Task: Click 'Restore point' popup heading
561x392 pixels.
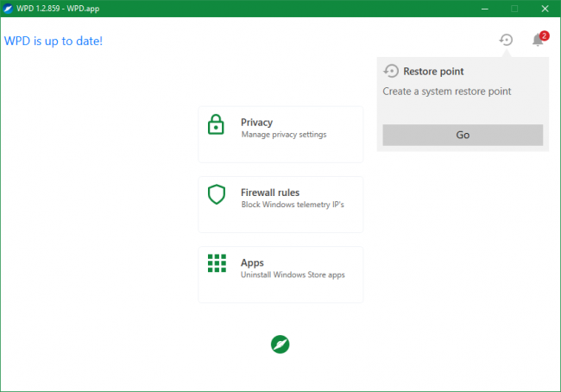Action: point(433,72)
